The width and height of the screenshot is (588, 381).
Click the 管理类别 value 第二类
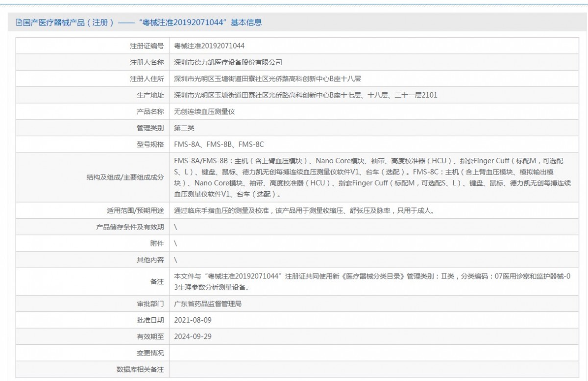coord(184,128)
